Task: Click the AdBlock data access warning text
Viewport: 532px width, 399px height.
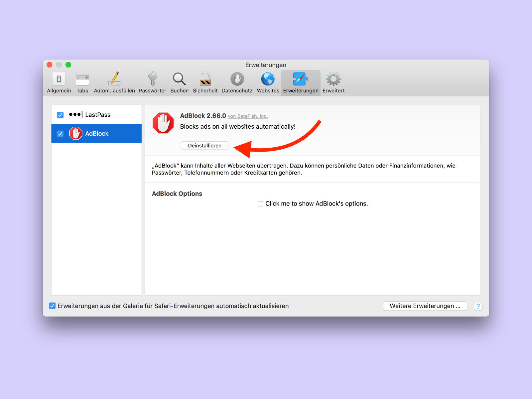Action: [304, 169]
